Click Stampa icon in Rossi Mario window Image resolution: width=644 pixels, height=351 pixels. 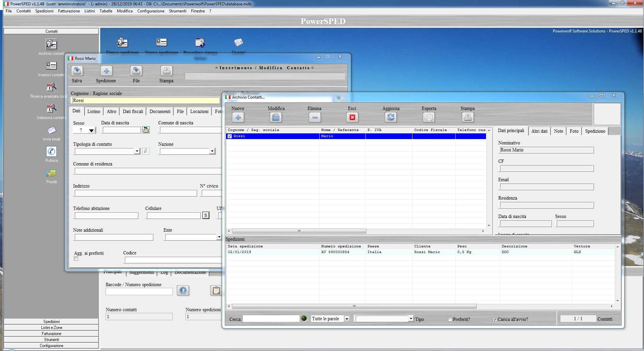click(166, 71)
